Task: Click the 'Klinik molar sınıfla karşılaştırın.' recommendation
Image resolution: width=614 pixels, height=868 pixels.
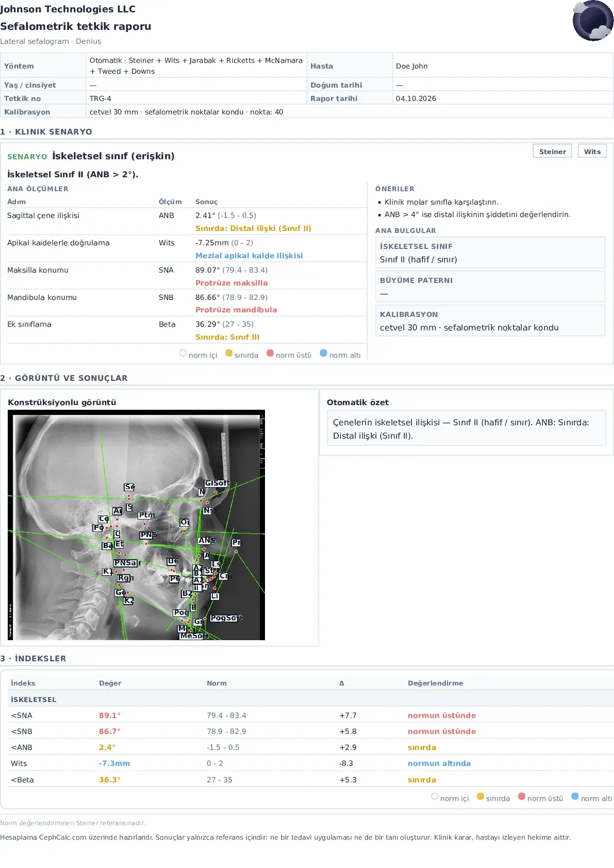Action: (x=441, y=202)
